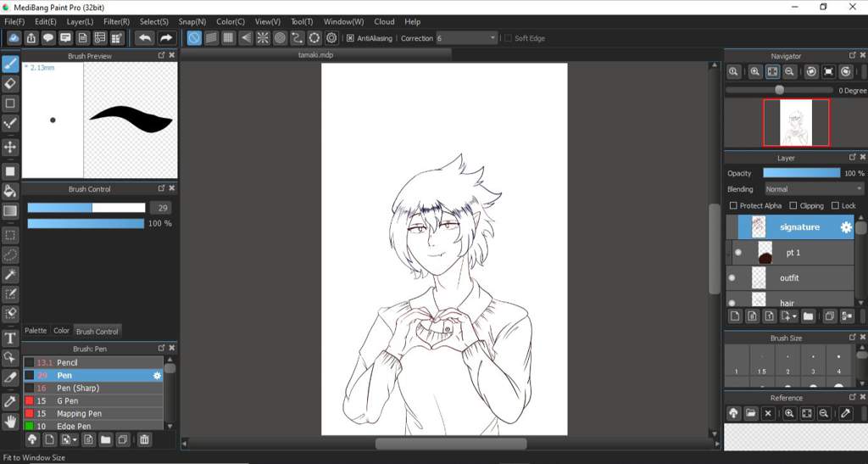868x464 pixels.
Task: Adjust the layer Opacity slider
Action: pos(802,173)
